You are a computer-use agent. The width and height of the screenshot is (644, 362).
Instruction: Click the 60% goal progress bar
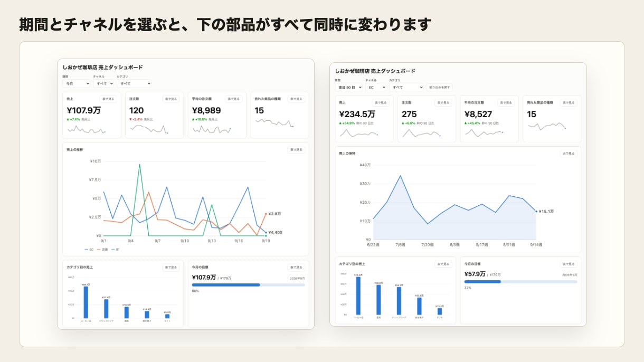(x=248, y=285)
